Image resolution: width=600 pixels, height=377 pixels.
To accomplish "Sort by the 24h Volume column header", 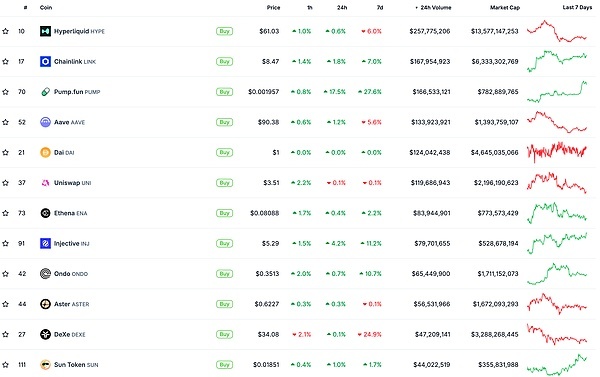I will [433, 7].
